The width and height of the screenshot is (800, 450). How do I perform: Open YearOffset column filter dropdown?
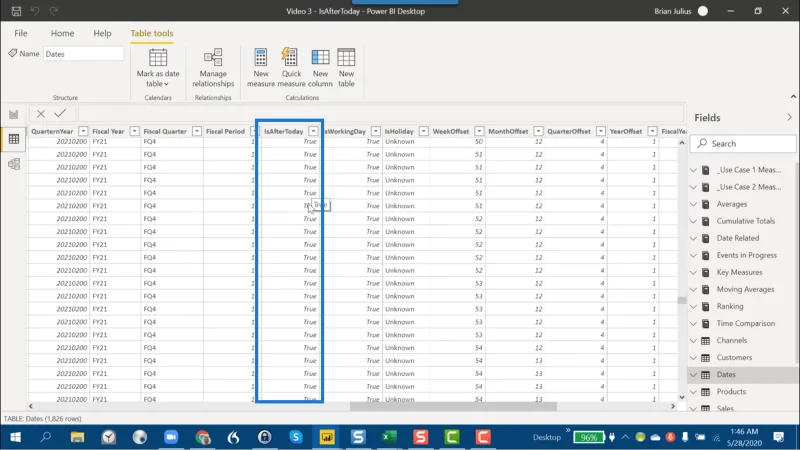point(652,131)
